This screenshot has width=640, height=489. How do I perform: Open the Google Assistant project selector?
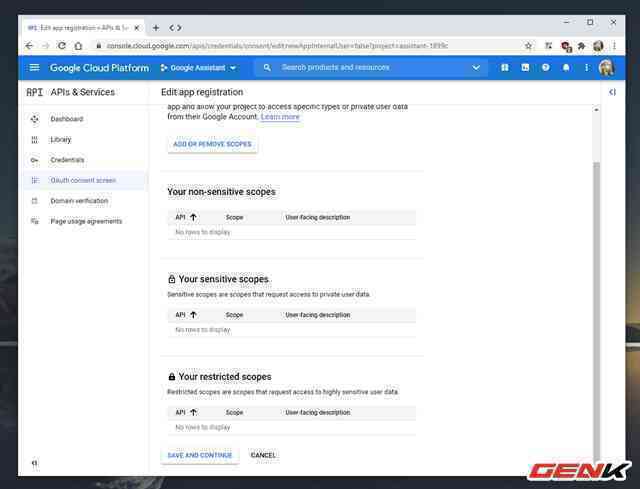[198, 68]
